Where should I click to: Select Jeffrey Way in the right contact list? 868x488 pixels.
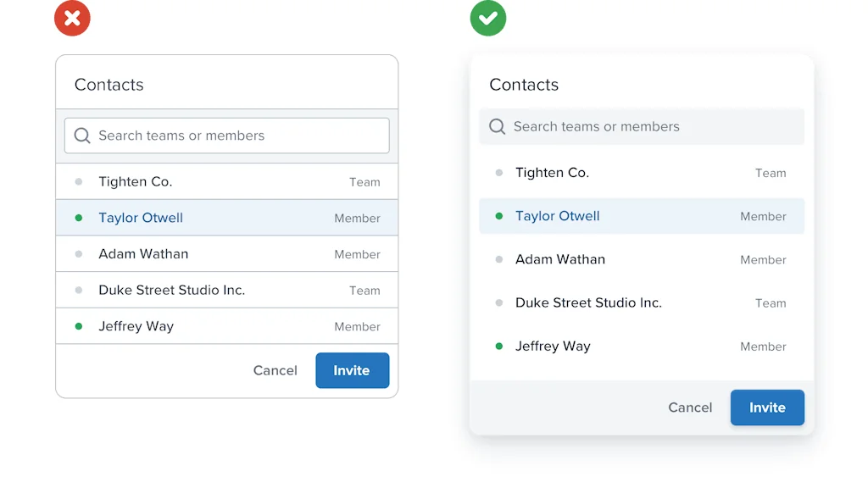(x=553, y=346)
